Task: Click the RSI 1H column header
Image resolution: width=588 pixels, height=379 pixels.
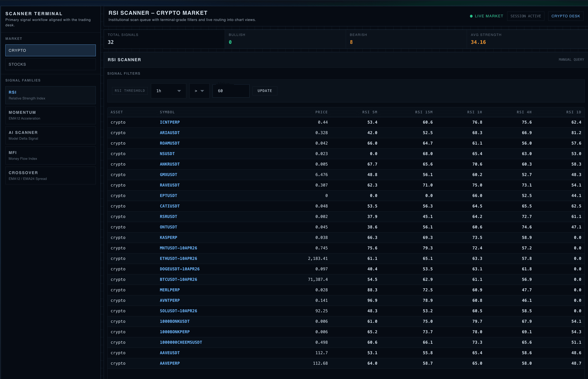Action: click(474, 112)
